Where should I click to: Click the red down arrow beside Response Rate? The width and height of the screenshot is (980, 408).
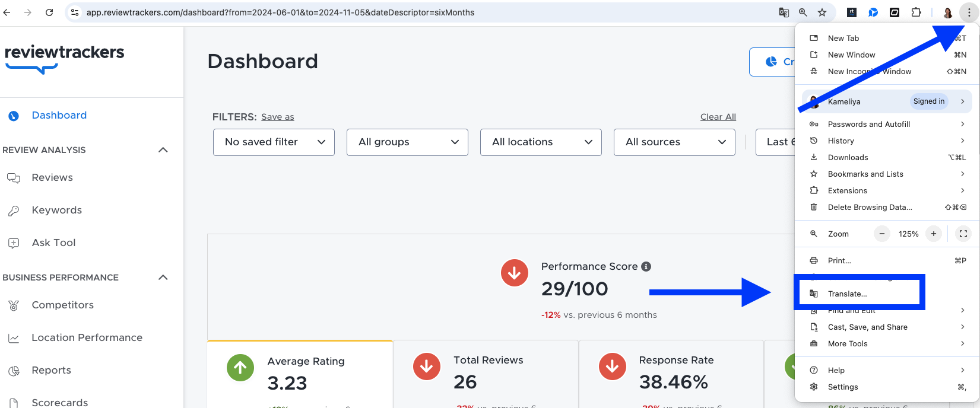point(613,366)
